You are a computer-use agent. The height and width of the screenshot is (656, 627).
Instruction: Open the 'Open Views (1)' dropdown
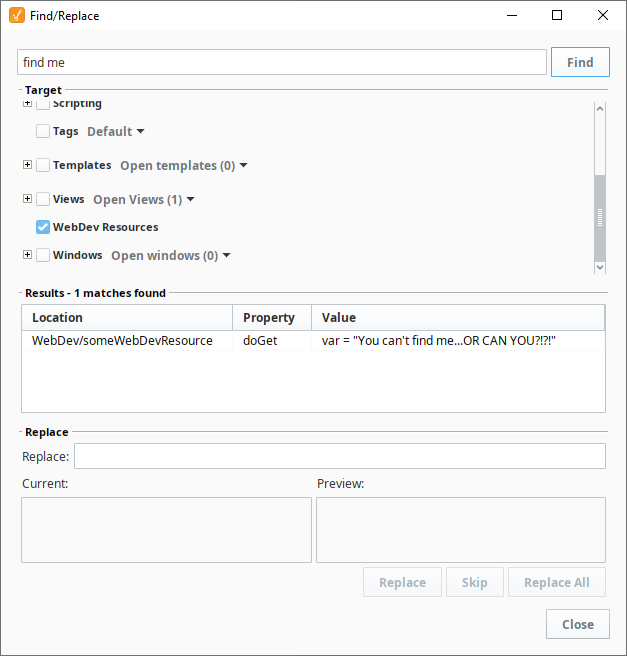144,200
